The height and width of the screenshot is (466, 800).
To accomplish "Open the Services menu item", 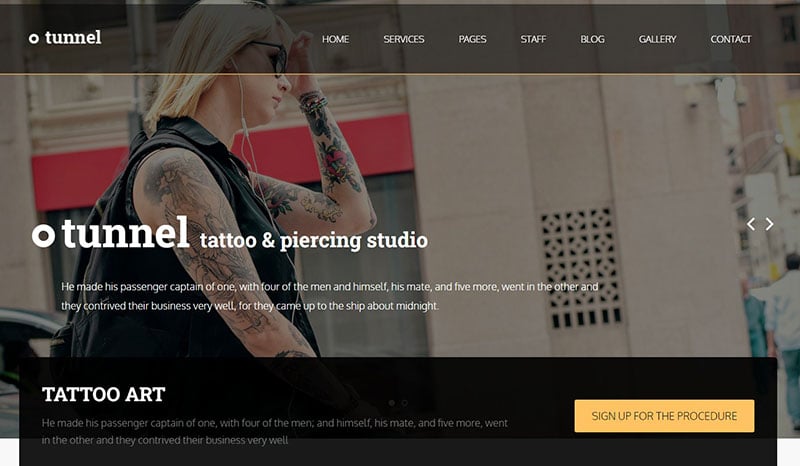I will (404, 39).
